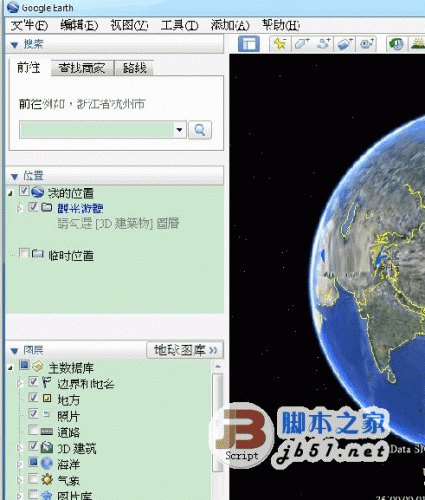
Task: Click the layers panel vertical scrollbar
Action: pos(218,422)
